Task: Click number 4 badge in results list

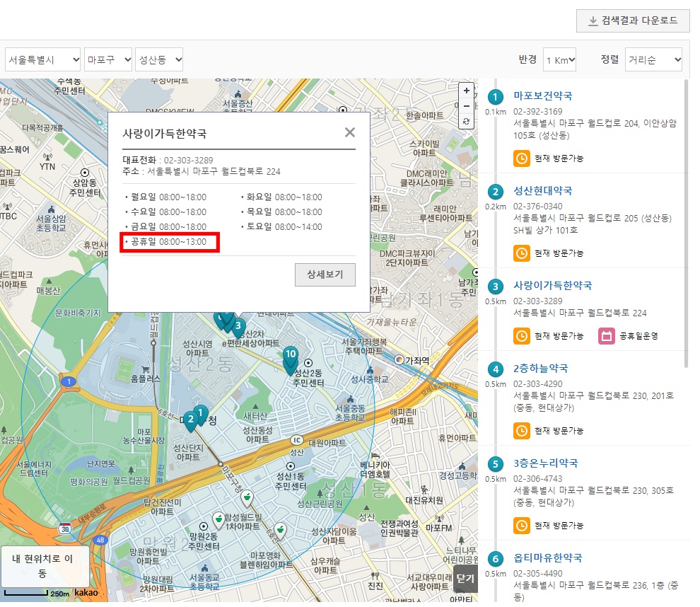Action: coord(496,369)
